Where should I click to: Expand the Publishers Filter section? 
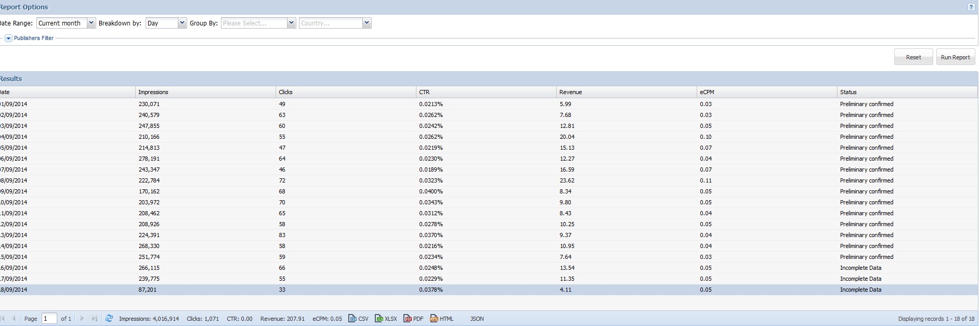(x=8, y=38)
